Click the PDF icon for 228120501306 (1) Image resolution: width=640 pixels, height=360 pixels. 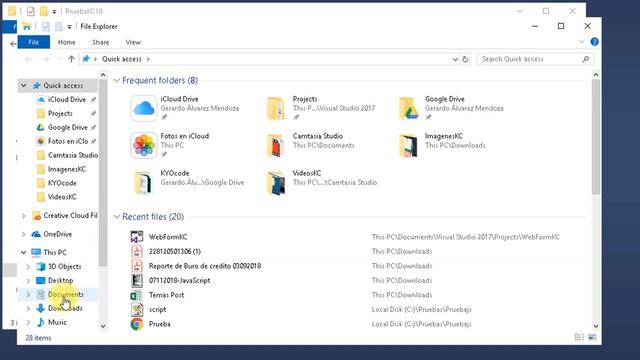click(x=137, y=251)
